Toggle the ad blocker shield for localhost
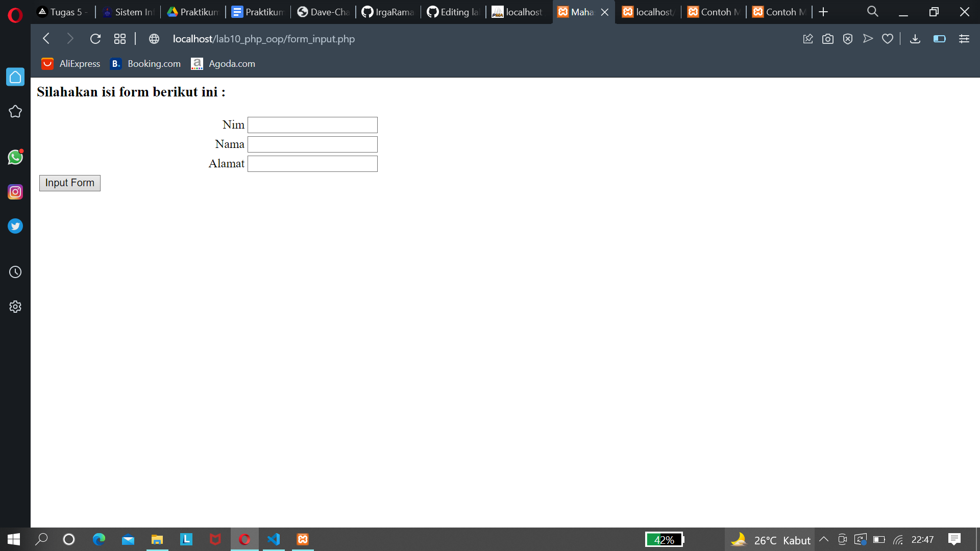 pyautogui.click(x=848, y=38)
